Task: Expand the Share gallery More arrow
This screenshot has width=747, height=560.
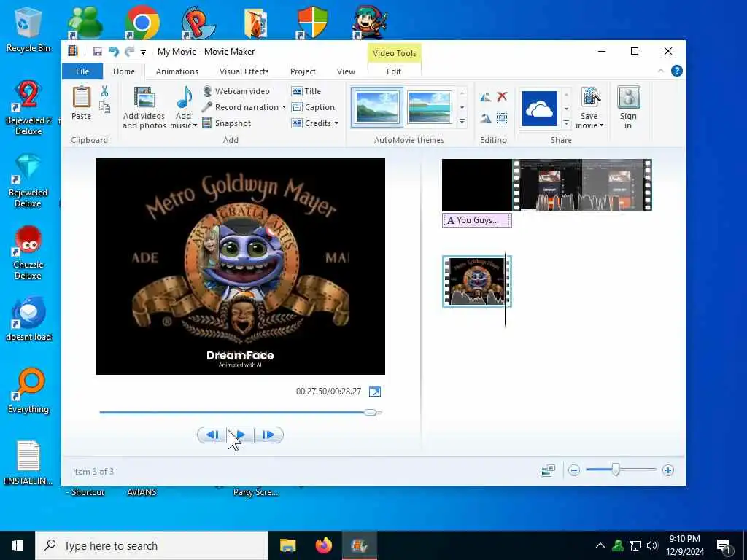Action: [566, 122]
